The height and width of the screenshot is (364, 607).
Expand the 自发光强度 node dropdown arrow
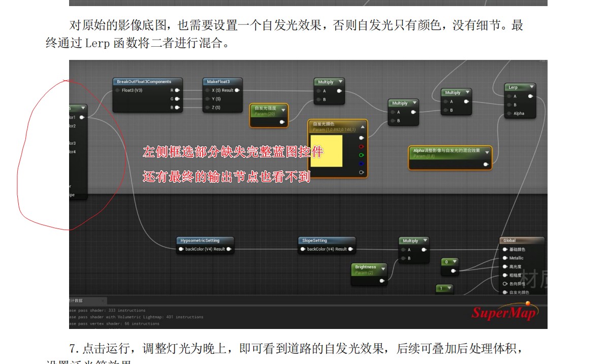(283, 110)
